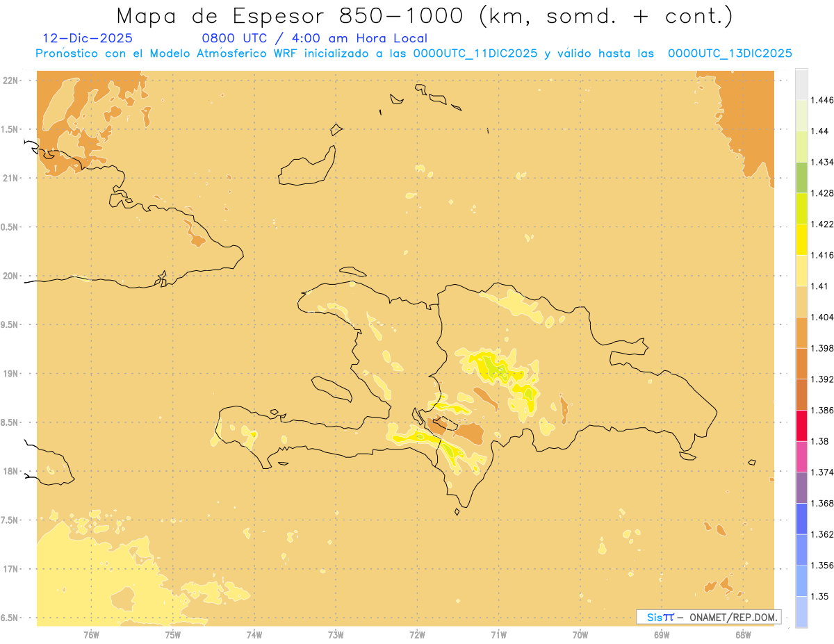Click the '0800 UTC / 4:00 am Hora Local' label
Screen dimensions: 834x644
[x=314, y=39]
